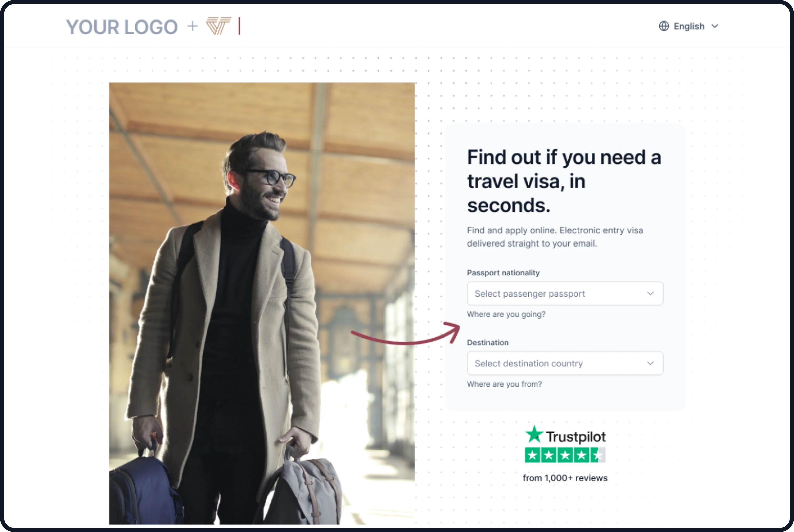The image size is (794, 532).
Task: Click the fifth half-filled rating star
Action: click(x=598, y=455)
